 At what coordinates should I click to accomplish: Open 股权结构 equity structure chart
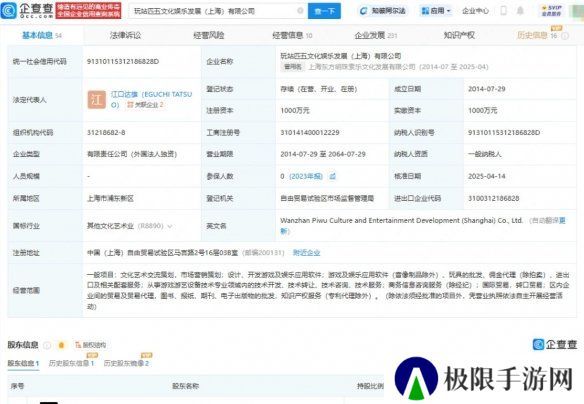(91, 345)
